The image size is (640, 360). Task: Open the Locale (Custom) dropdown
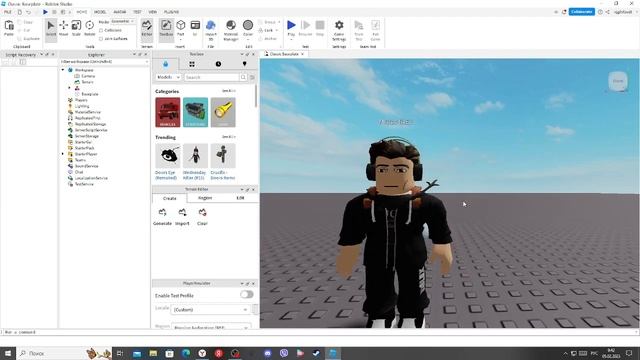point(211,310)
